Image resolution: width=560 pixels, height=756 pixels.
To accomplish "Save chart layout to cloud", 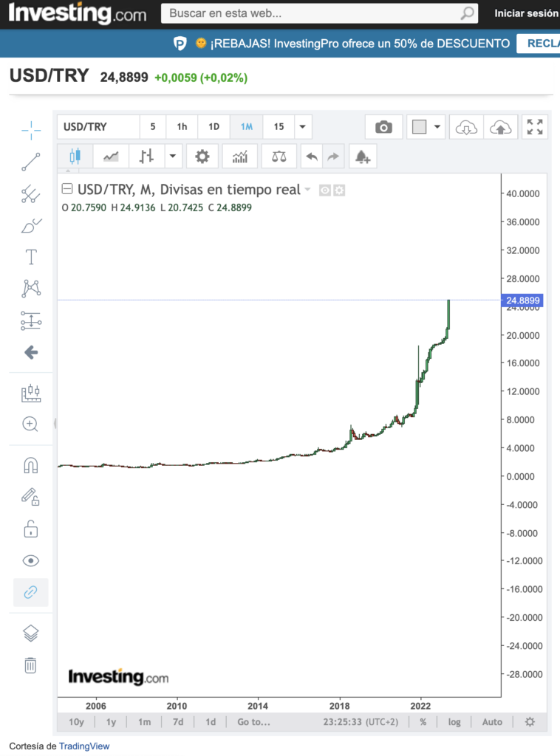I will 501,127.
